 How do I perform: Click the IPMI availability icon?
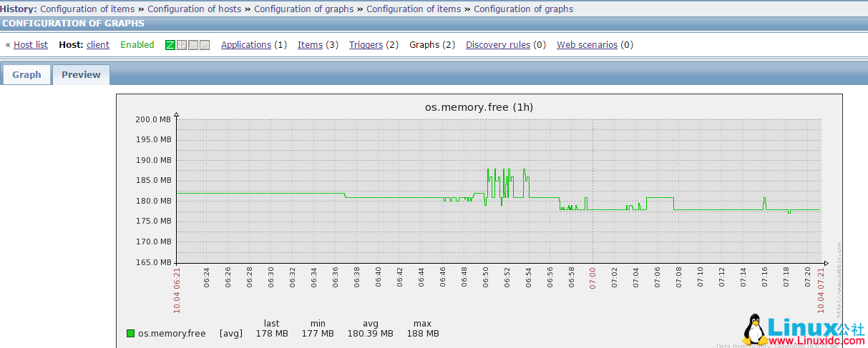click(x=205, y=45)
